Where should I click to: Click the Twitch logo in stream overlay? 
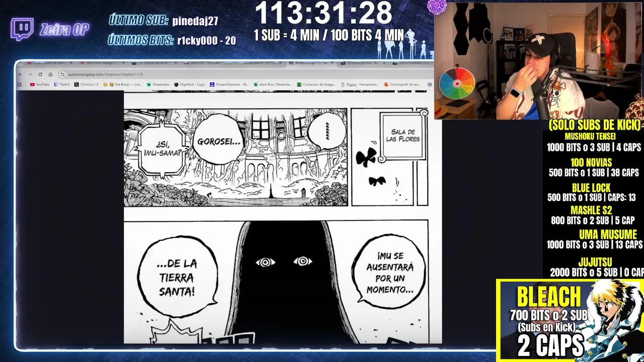[x=22, y=29]
